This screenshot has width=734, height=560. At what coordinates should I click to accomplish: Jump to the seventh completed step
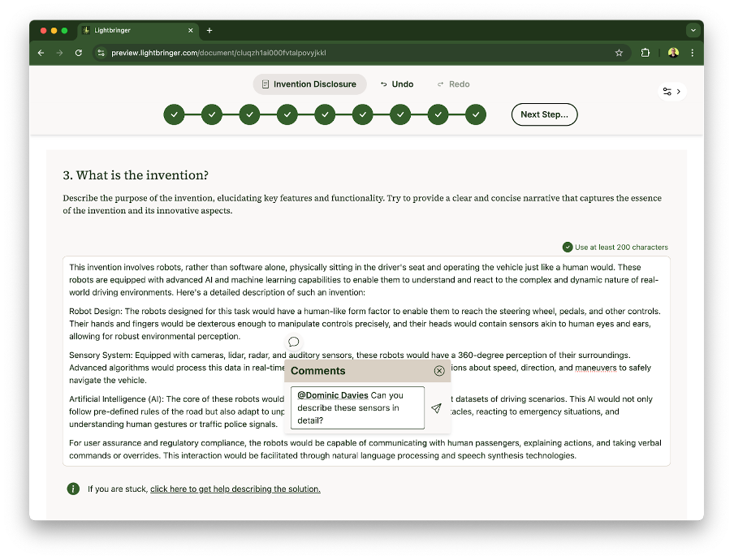(x=400, y=114)
